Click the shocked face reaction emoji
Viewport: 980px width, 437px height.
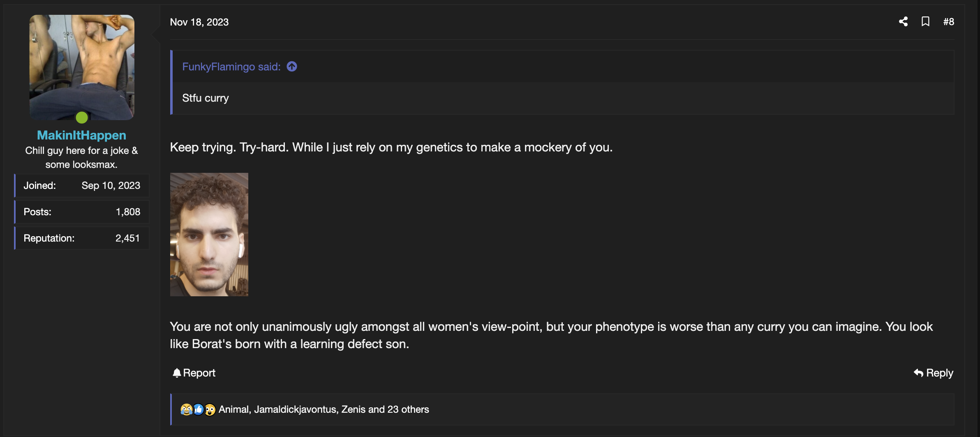tap(210, 409)
